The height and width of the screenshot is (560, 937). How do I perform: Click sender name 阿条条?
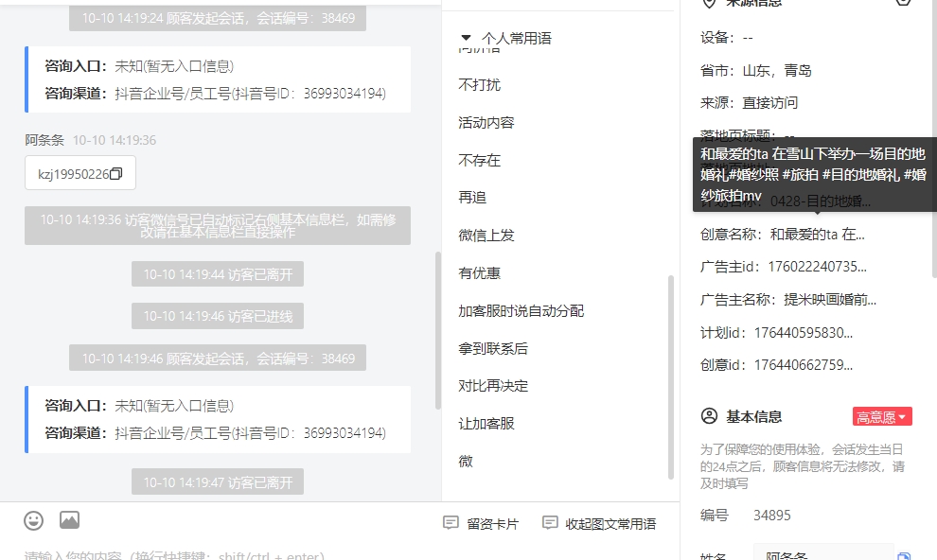pos(44,140)
